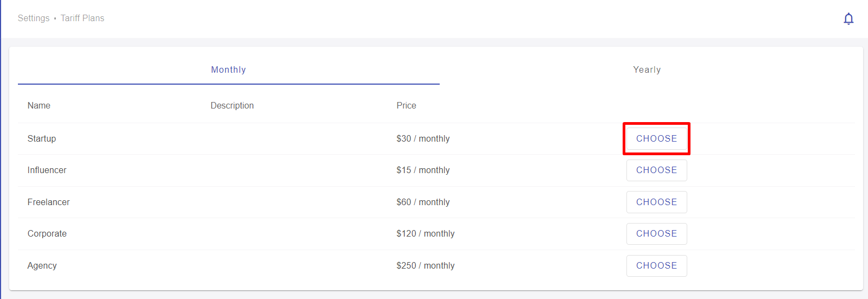Switch to the Yearly tab

pyautogui.click(x=647, y=70)
